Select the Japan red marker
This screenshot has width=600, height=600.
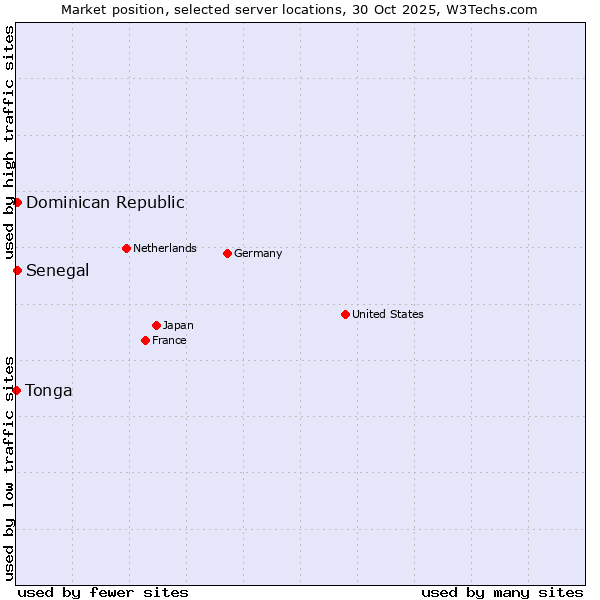click(156, 325)
